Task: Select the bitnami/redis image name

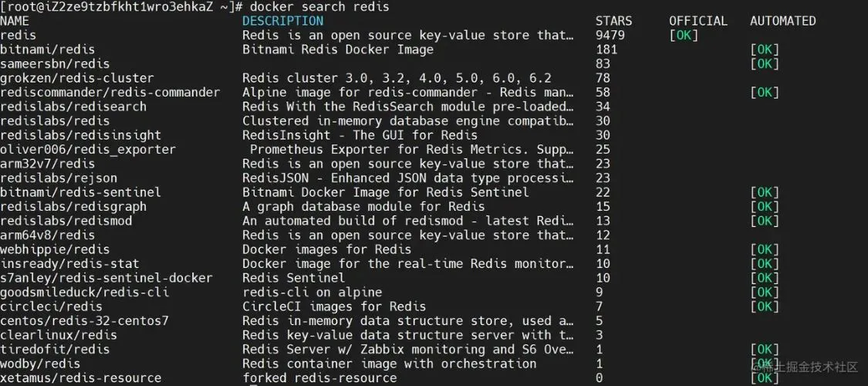Action: tap(47, 49)
